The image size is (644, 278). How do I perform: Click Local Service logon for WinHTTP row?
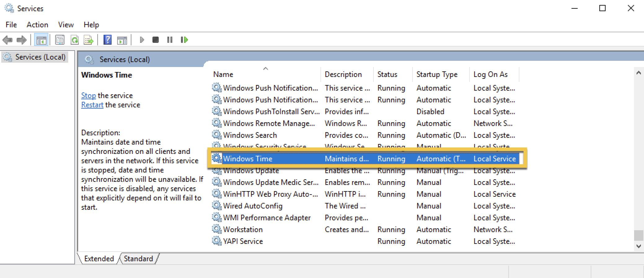495,194
